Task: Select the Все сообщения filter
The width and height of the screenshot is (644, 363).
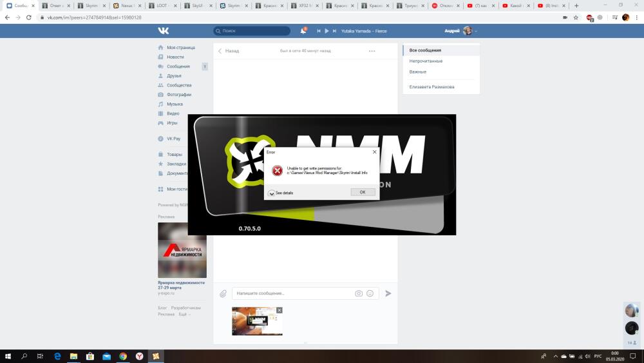Action: [441, 50]
